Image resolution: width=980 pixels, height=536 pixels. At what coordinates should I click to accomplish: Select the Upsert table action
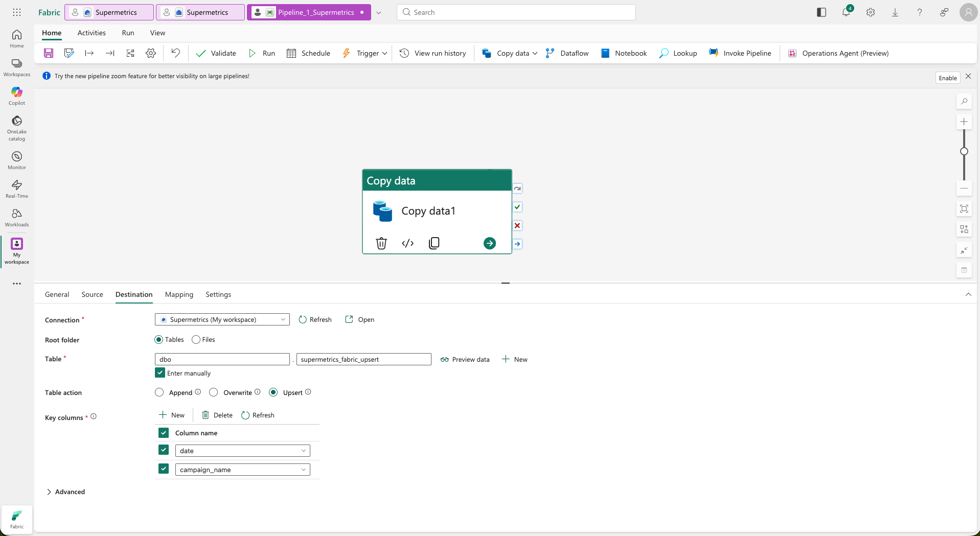[x=274, y=392]
